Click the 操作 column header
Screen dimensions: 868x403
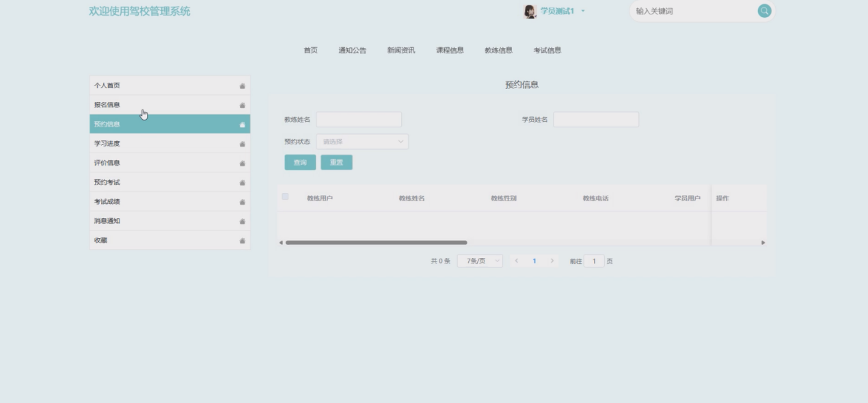click(722, 198)
